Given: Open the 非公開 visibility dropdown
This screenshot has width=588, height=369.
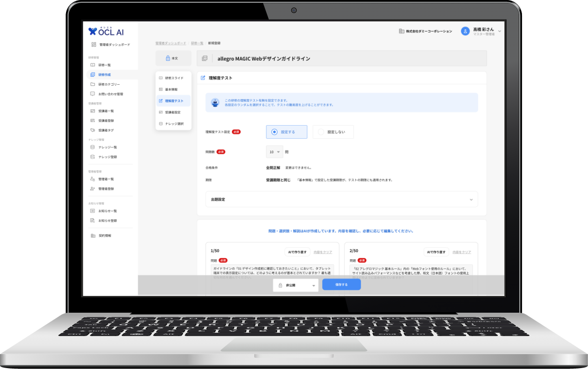Looking at the screenshot, I should (296, 285).
